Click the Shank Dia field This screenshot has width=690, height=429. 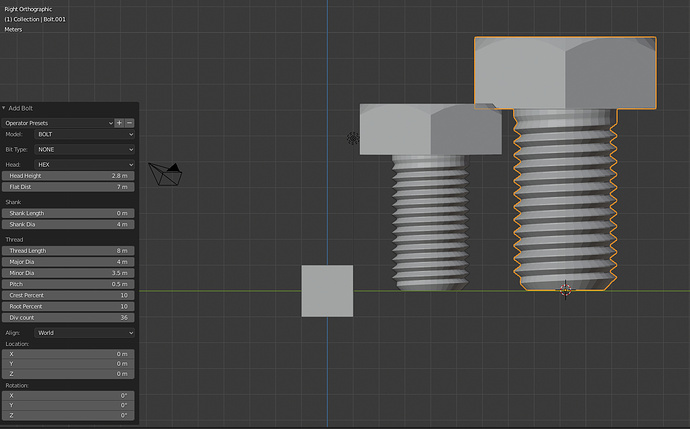(68, 224)
